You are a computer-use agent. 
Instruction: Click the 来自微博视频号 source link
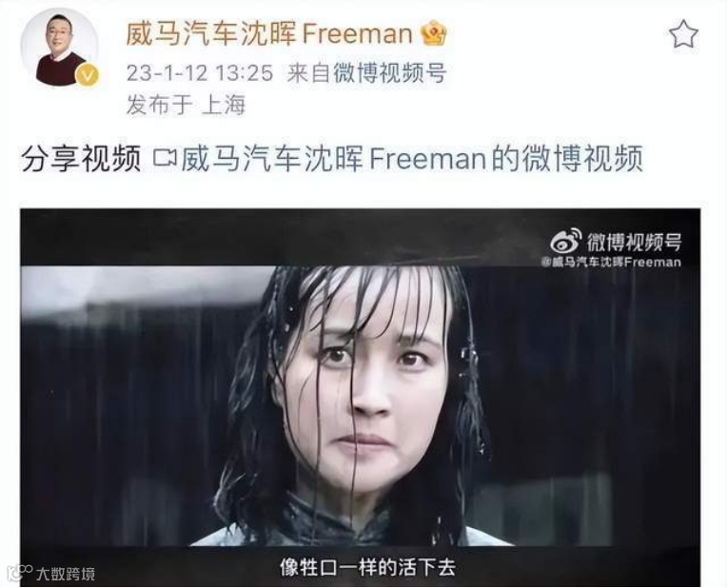(x=366, y=73)
